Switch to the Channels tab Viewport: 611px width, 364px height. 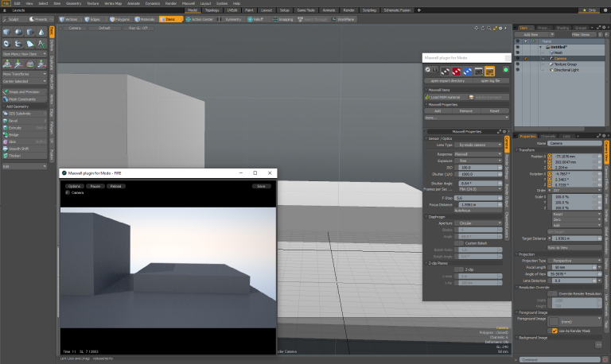point(547,136)
